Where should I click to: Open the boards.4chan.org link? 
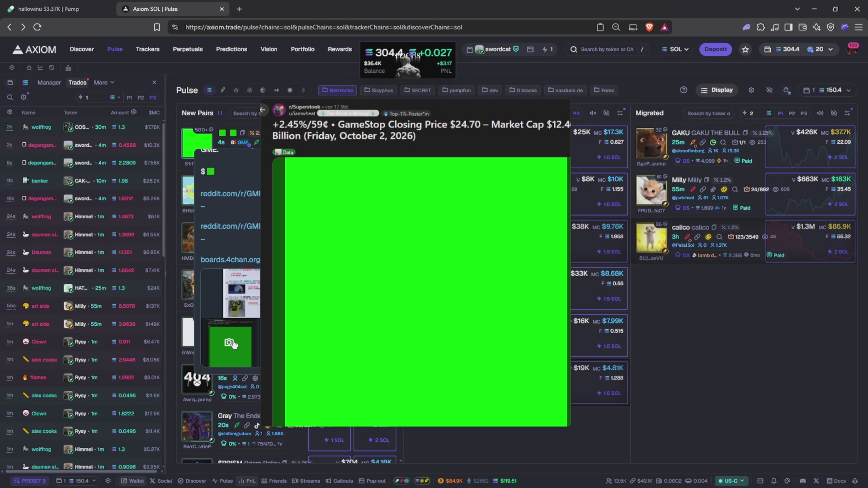(x=231, y=259)
